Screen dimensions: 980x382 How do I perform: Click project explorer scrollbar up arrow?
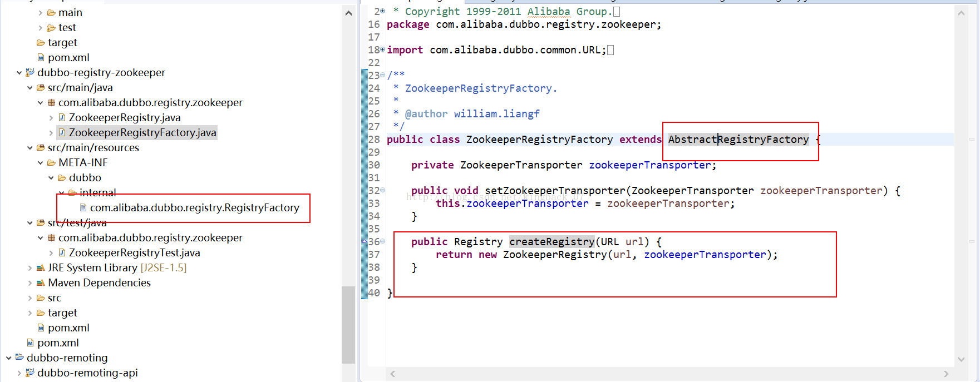348,13
